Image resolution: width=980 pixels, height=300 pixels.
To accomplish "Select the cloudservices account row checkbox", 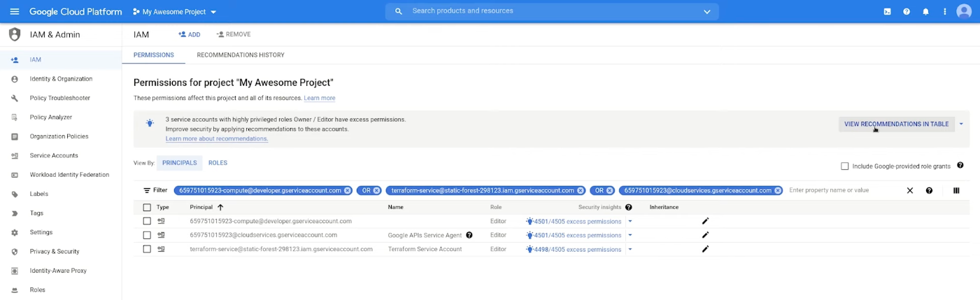I will tap(147, 235).
